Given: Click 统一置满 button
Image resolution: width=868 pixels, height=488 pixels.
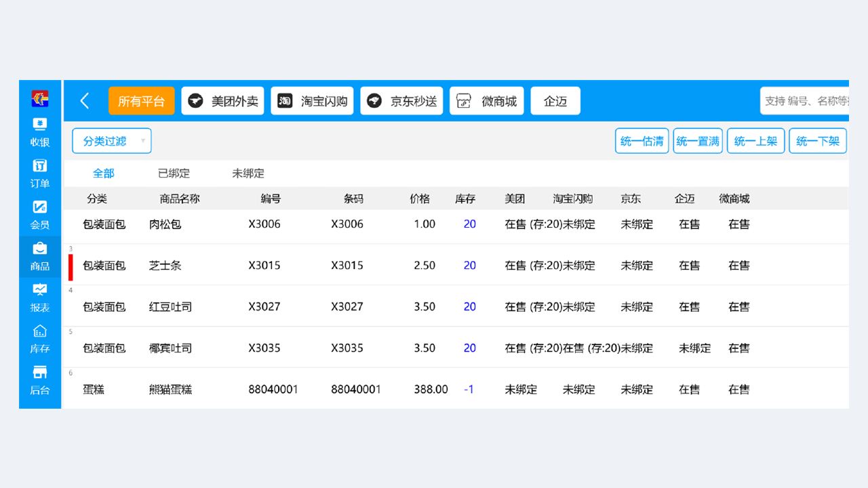Looking at the screenshot, I should click(x=698, y=141).
